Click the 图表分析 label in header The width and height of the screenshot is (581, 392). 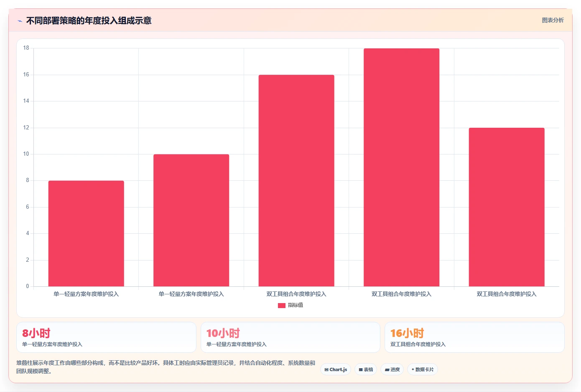click(553, 20)
